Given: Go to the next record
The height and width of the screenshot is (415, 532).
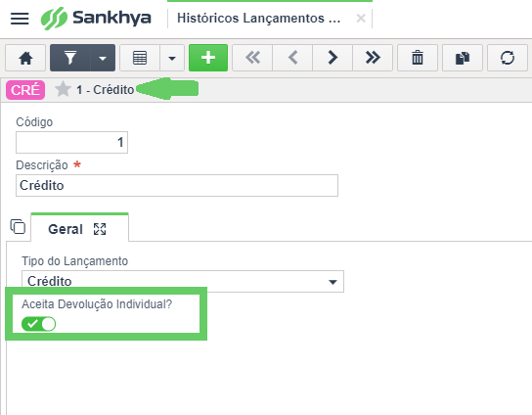Looking at the screenshot, I should [x=332, y=58].
